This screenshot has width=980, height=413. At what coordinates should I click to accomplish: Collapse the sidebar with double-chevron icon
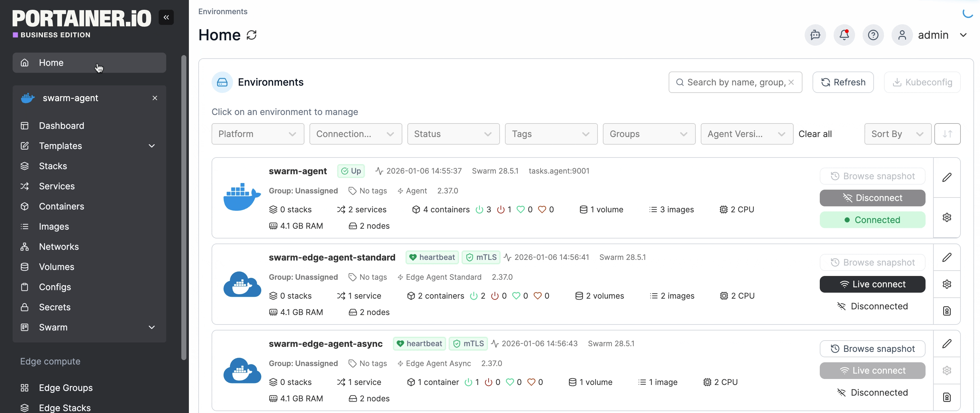tap(166, 18)
